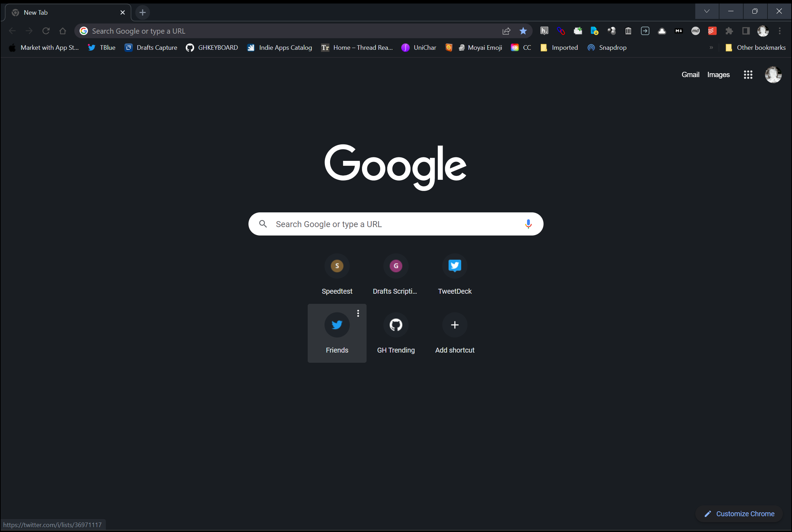Open the Todoist extension
The width and height of the screenshot is (792, 532).
coord(712,31)
